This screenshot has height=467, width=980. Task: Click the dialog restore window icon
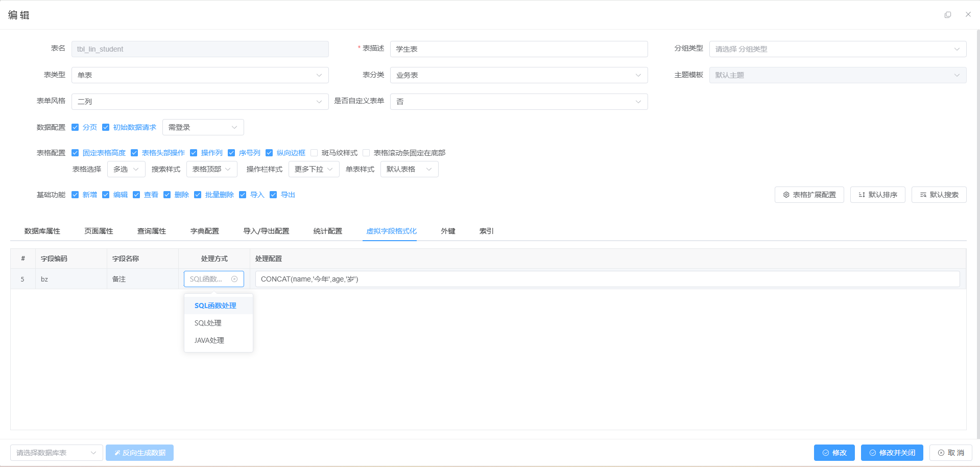pos(948,14)
